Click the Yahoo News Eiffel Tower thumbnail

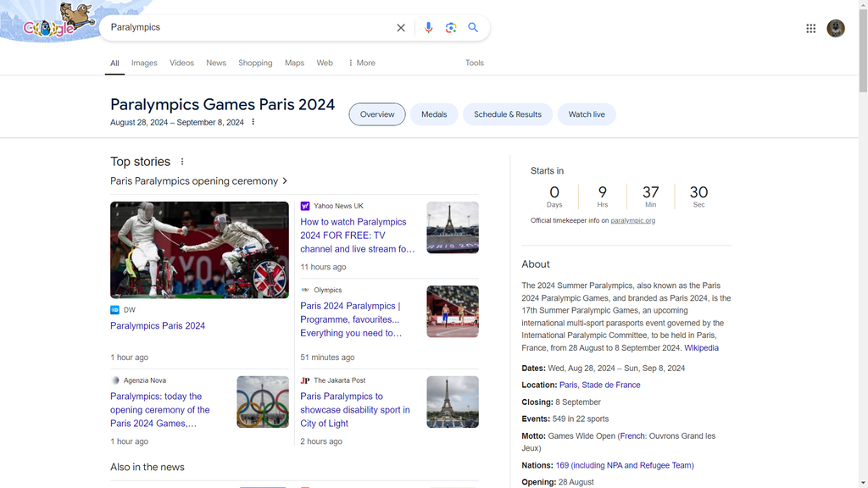(x=453, y=227)
